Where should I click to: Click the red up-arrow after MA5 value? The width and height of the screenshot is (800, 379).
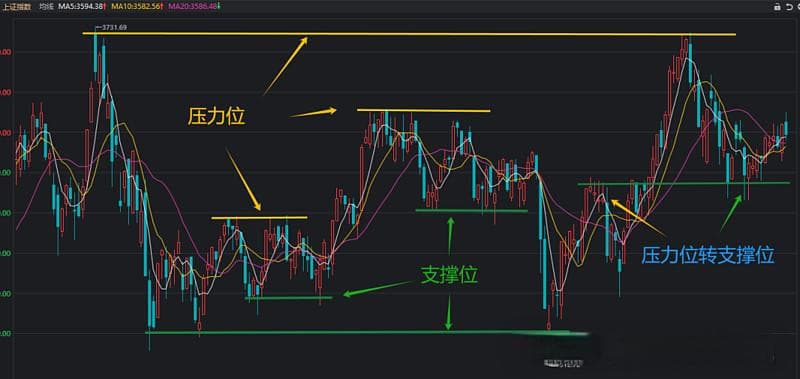(x=104, y=7)
